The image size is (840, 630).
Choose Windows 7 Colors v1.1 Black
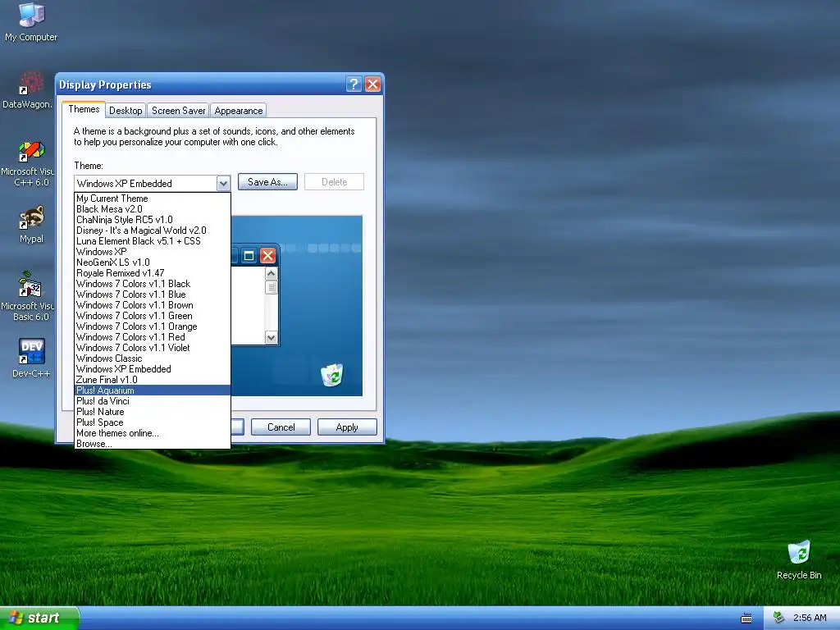[152, 284]
